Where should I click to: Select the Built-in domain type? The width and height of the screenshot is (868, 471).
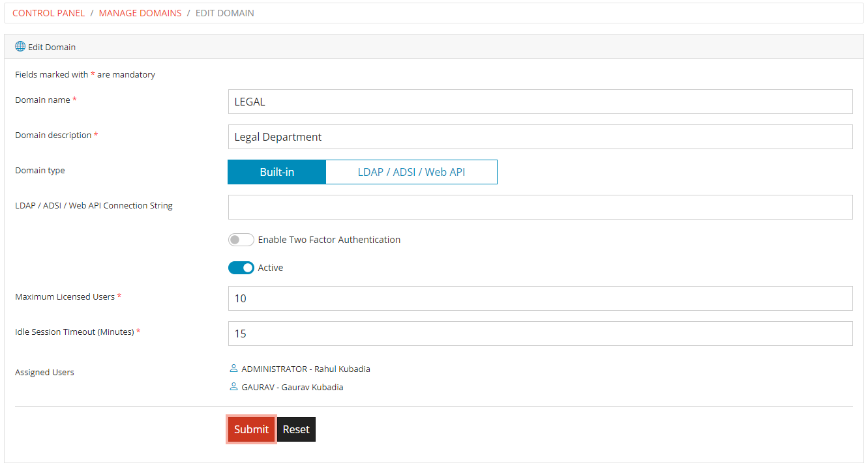pos(277,171)
